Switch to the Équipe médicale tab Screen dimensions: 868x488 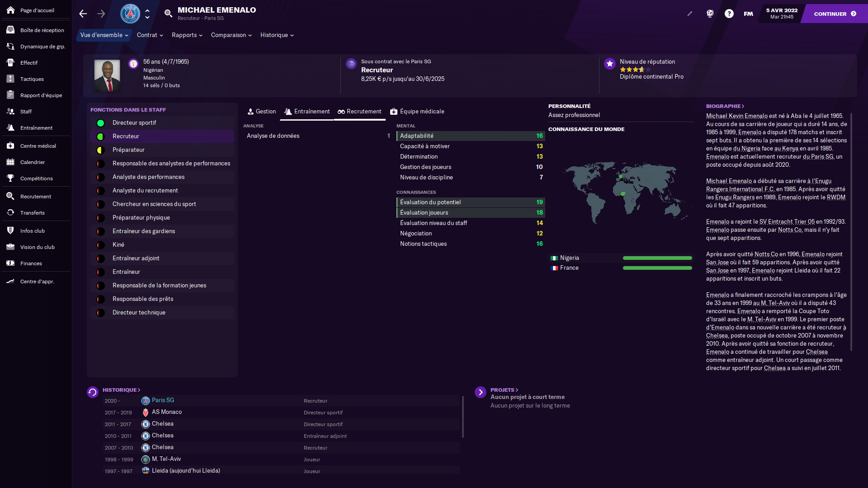[x=417, y=112]
